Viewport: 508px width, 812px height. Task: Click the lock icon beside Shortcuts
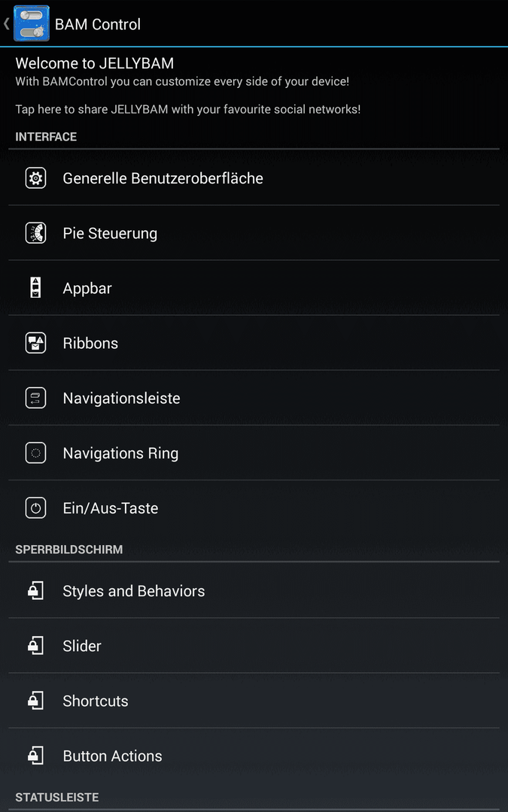point(36,701)
